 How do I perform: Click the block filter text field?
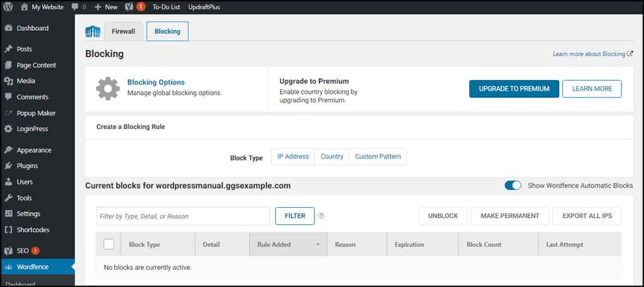click(x=182, y=216)
